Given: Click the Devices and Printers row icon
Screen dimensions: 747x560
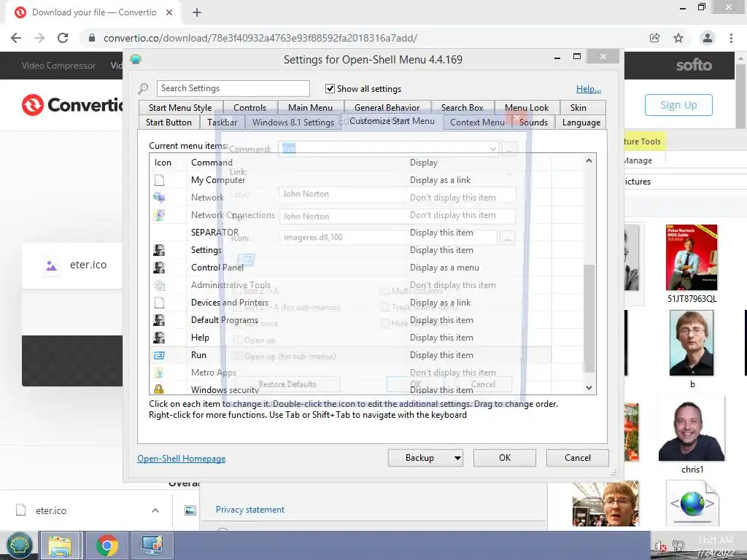Looking at the screenshot, I should pyautogui.click(x=159, y=303).
